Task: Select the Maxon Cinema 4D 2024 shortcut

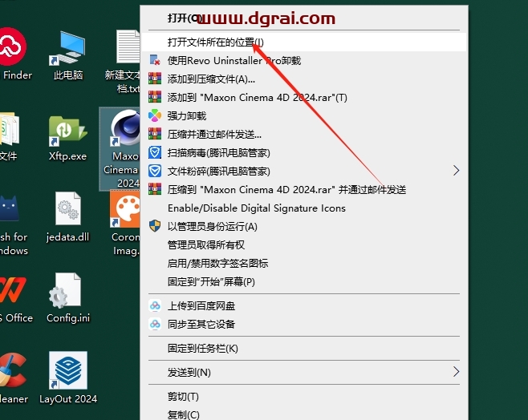Action: click(121, 149)
